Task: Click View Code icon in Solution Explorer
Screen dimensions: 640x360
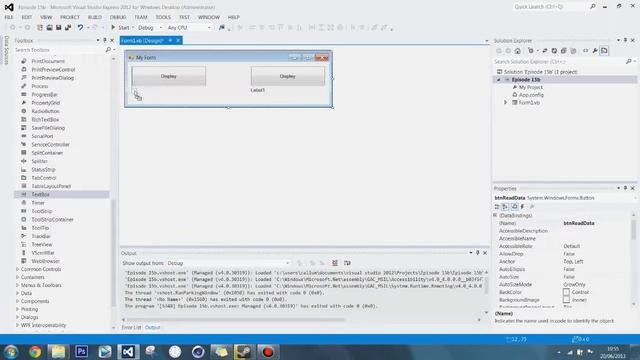Action: tap(585, 51)
